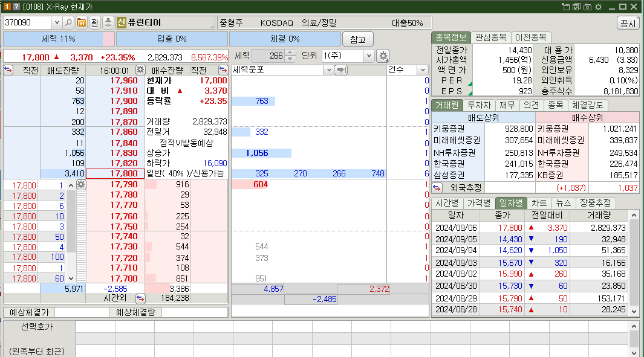The image size is (644, 357).
Task: Decrease the 세력 value with down stepper
Action: 290,59
